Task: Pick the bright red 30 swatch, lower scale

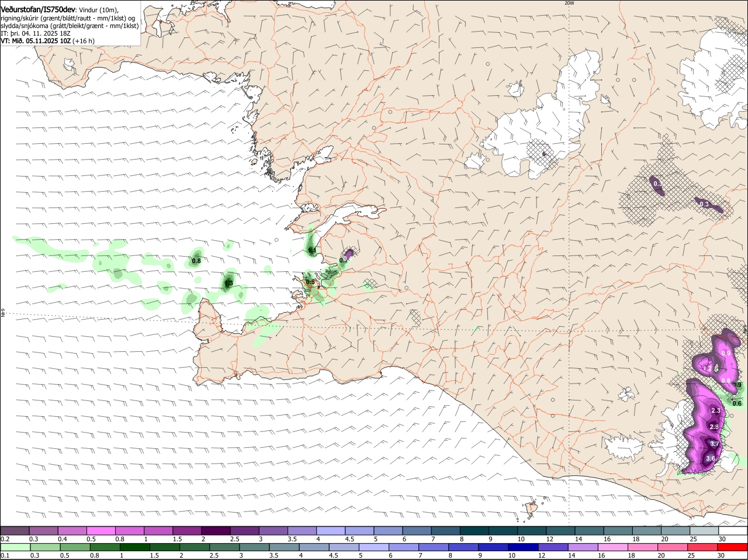Action: pyautogui.click(x=733, y=547)
